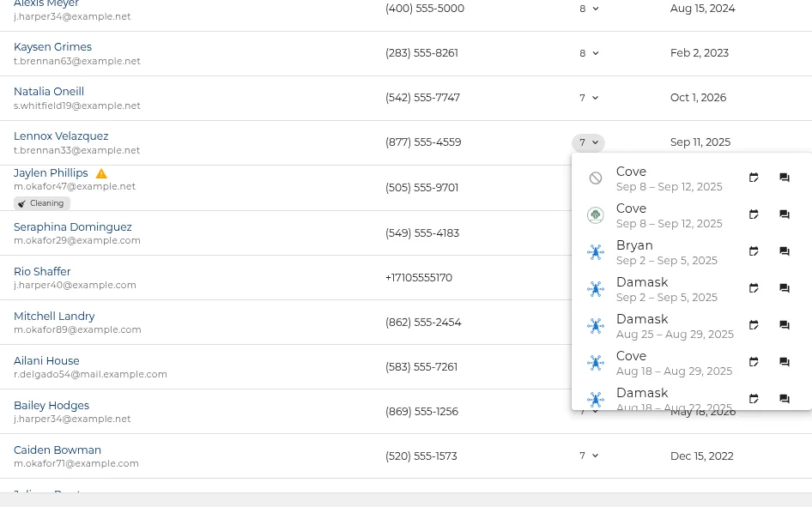Open calendar icon for cancelled Cove booking
The image size is (812, 507).
[754, 178]
